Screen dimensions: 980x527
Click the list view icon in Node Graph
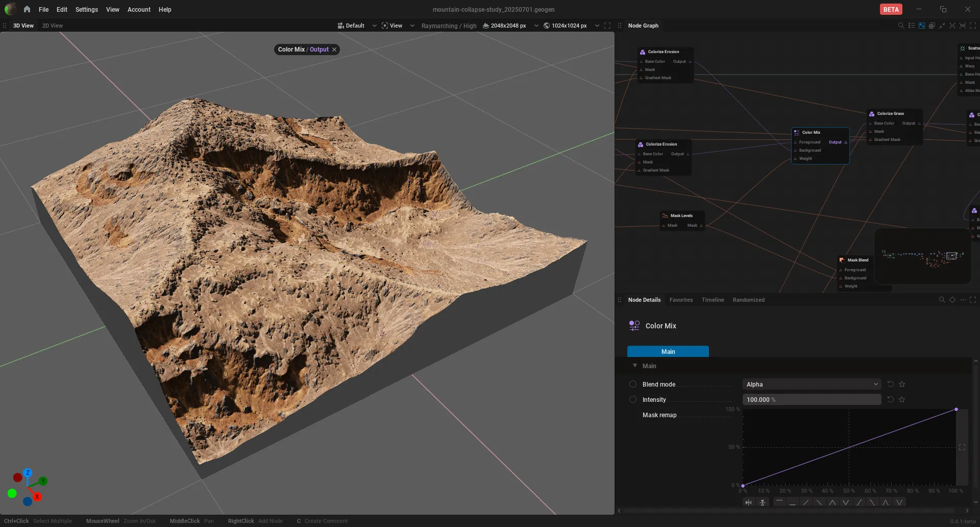tap(912, 26)
